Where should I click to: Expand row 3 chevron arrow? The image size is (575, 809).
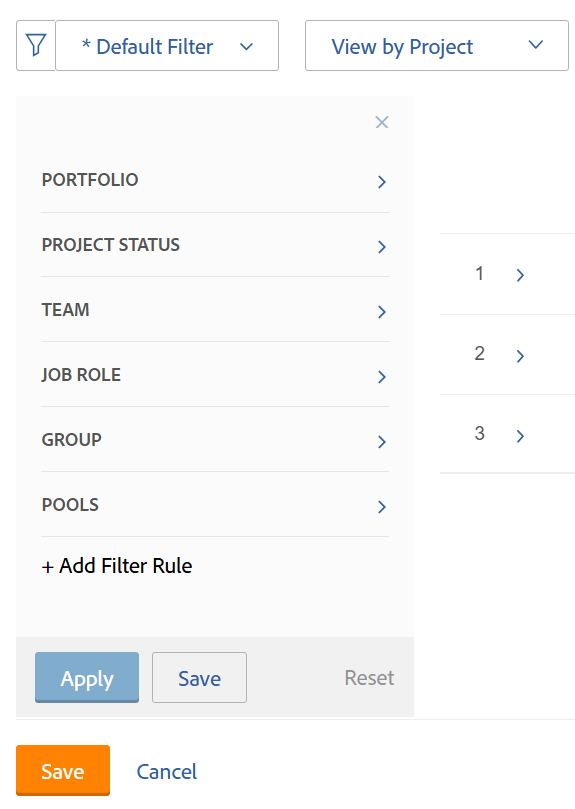(x=520, y=436)
